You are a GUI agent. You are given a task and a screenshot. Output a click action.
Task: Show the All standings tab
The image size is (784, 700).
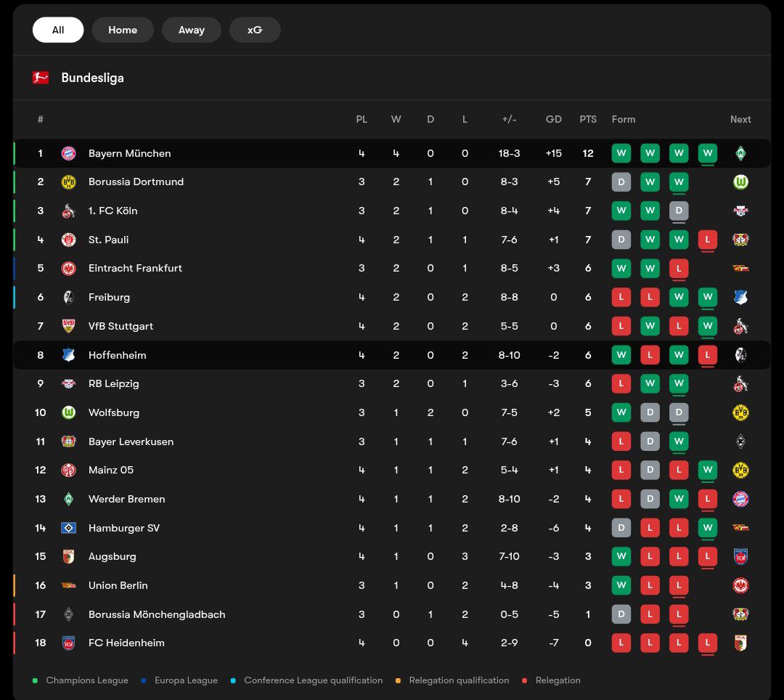[58, 30]
